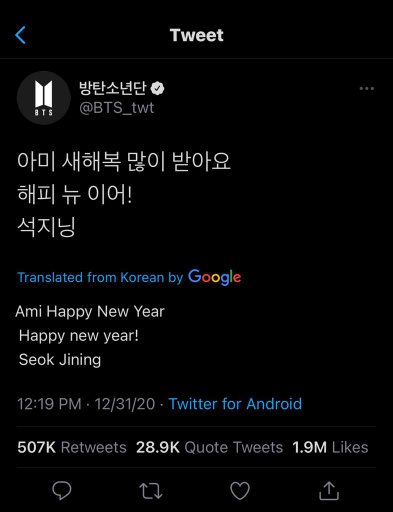View the 1.9M Likes list
This screenshot has height=512, width=393.
(330, 447)
